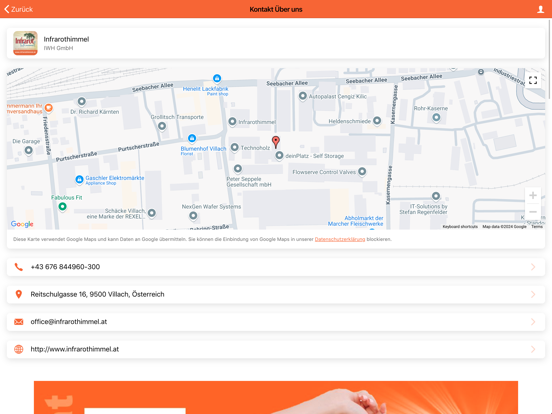Expand chevron on the website row
552x414 pixels.
pos(533,349)
